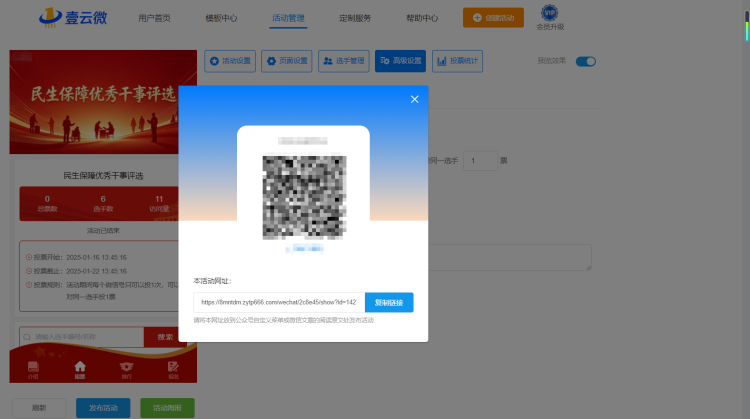
Task: Click the green 活动海报 button
Action: click(167, 408)
